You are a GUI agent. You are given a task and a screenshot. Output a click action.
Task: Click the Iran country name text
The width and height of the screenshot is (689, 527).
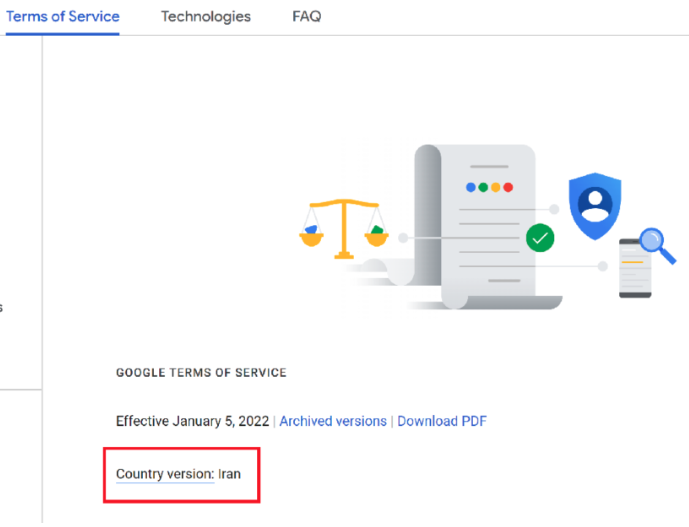point(229,474)
